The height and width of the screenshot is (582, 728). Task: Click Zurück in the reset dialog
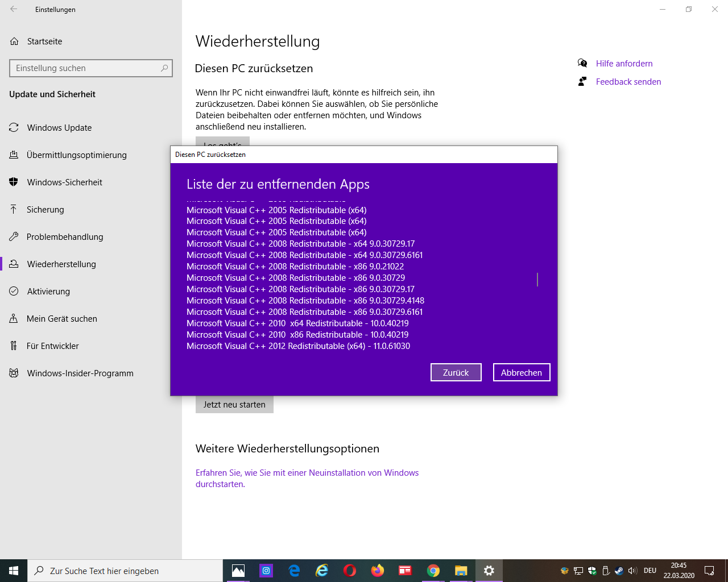[x=456, y=372]
